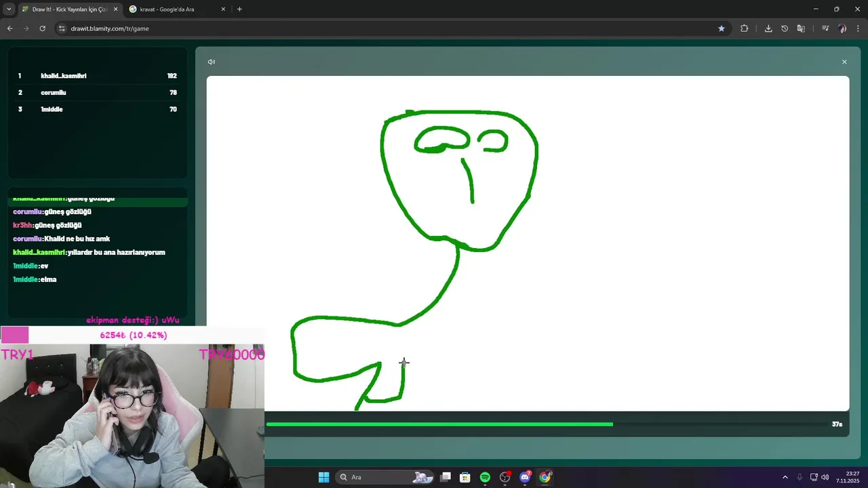The width and height of the screenshot is (868, 488).
Task: Open the browser downloads icon
Action: pos(768,28)
